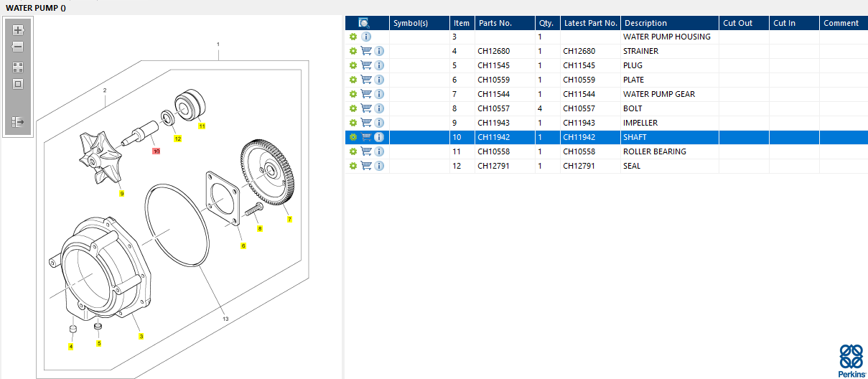The image size is (868, 379).
Task: Click part number CH11544 in Parts No. column
Action: click(494, 94)
